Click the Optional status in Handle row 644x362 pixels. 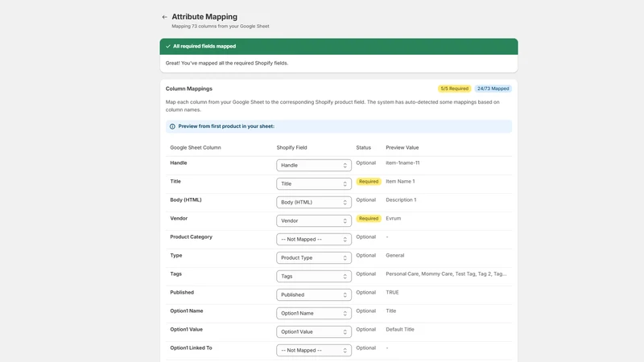[366, 163]
